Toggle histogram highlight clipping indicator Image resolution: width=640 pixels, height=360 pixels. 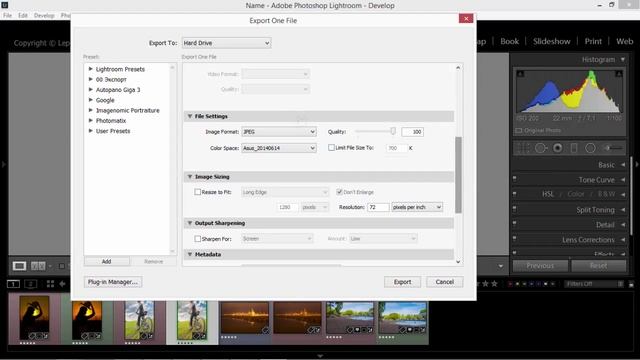click(x=619, y=74)
